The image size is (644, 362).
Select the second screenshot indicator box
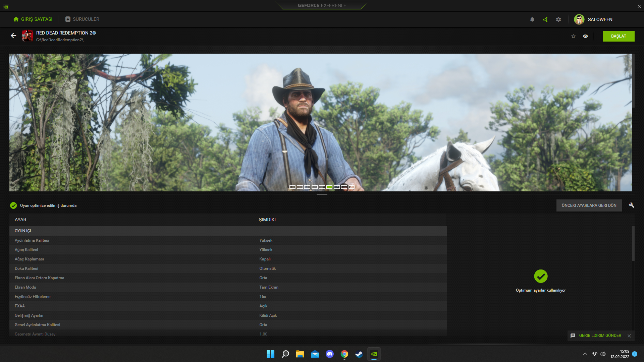pyautogui.click(x=300, y=187)
